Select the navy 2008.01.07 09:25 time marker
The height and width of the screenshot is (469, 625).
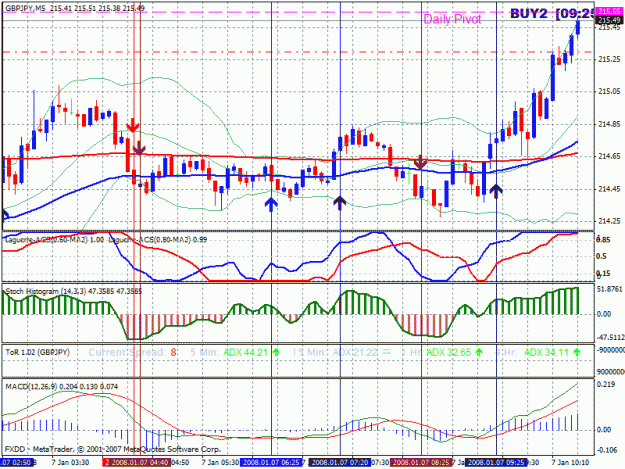[496, 463]
